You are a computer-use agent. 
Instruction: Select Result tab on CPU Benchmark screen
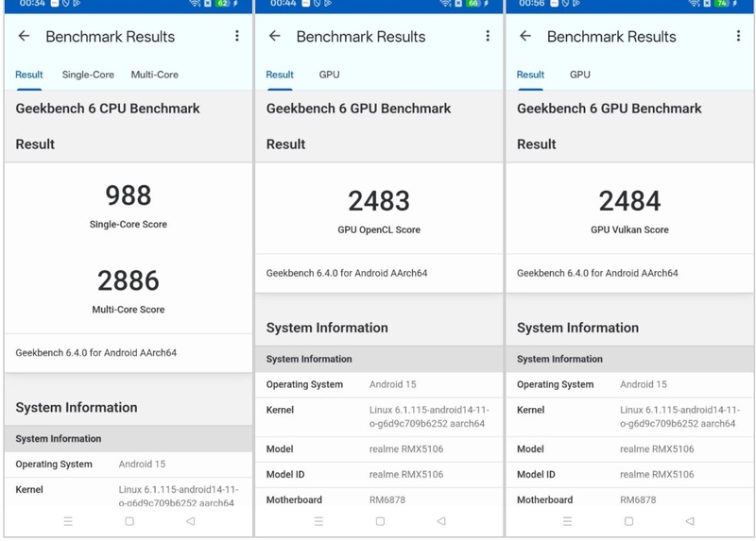[x=29, y=75]
